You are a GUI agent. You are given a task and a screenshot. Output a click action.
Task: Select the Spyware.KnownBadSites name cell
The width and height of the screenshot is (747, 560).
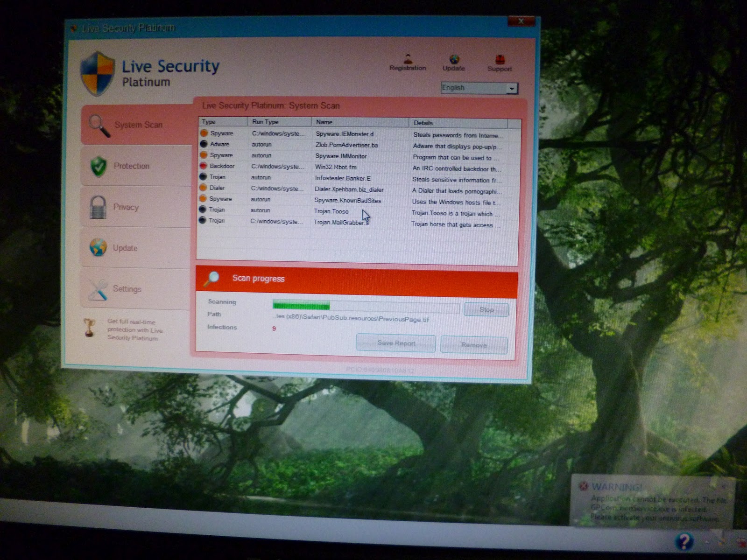tap(347, 201)
